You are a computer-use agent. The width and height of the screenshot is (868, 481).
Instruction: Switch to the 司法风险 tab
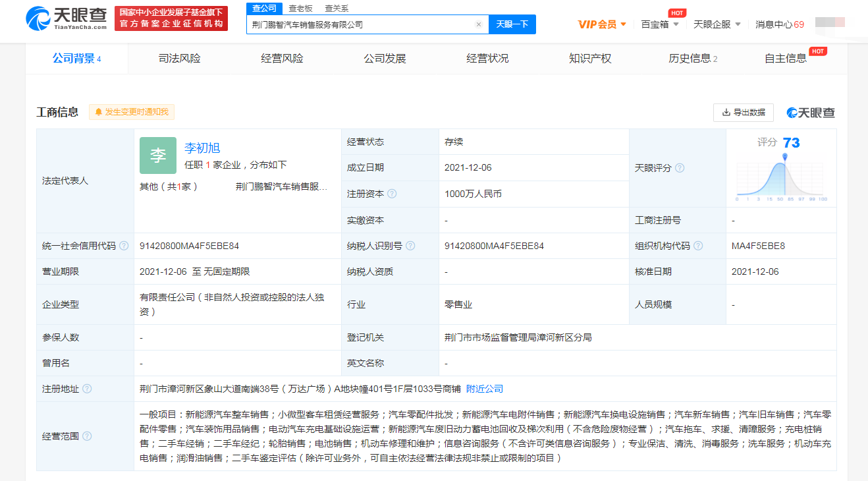pyautogui.click(x=179, y=58)
